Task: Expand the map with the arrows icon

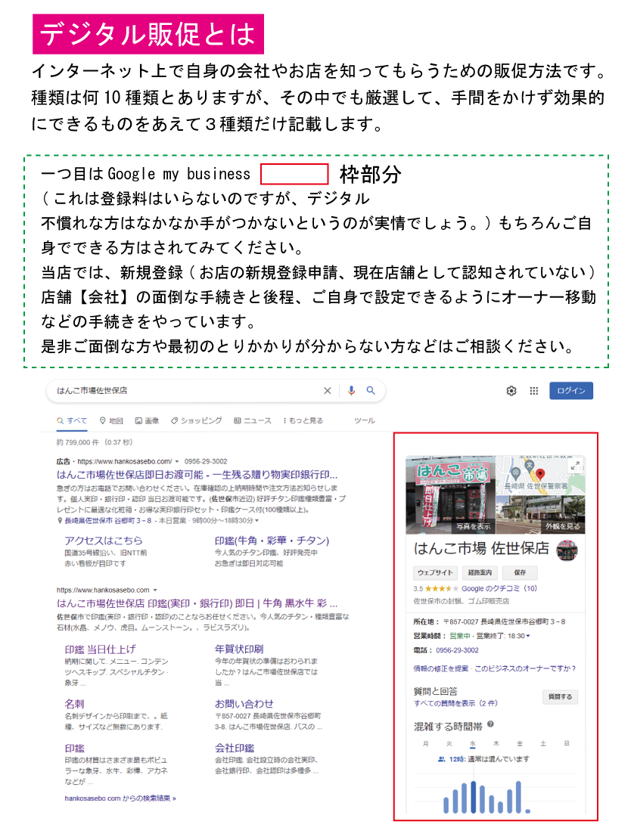Action: (575, 466)
